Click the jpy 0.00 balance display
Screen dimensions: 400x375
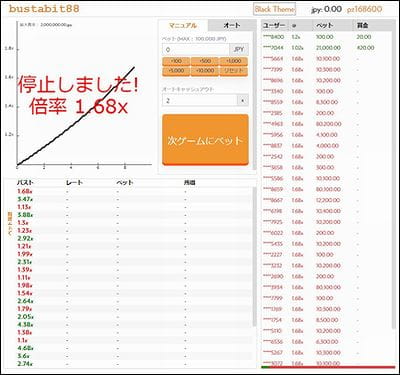(x=326, y=9)
